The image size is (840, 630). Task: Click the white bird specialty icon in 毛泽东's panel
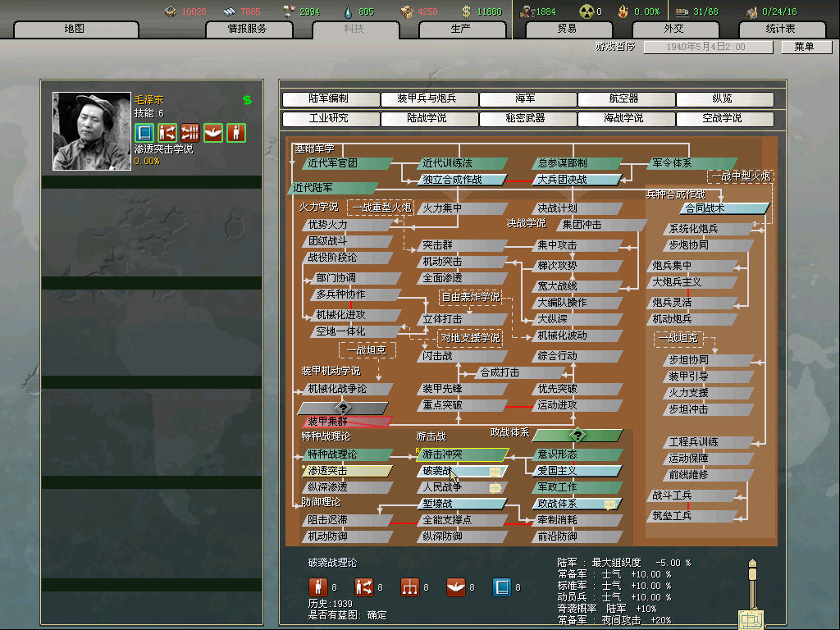click(x=213, y=132)
